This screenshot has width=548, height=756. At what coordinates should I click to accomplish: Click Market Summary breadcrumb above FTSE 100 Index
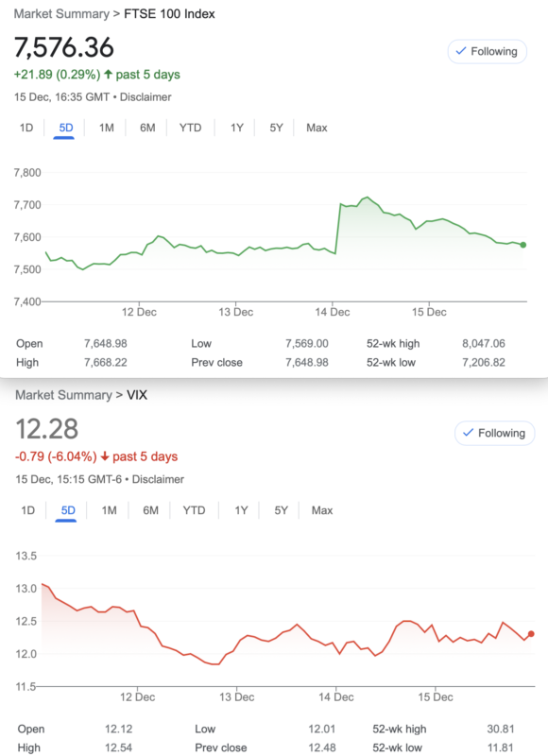pyautogui.click(x=61, y=14)
